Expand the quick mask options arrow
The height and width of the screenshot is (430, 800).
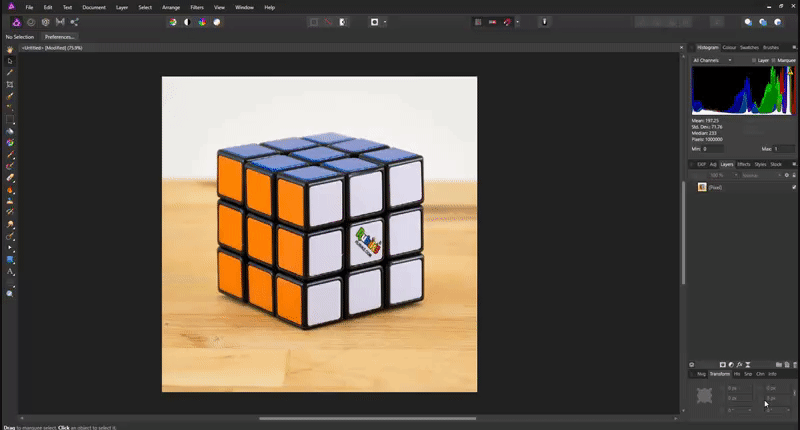point(385,22)
